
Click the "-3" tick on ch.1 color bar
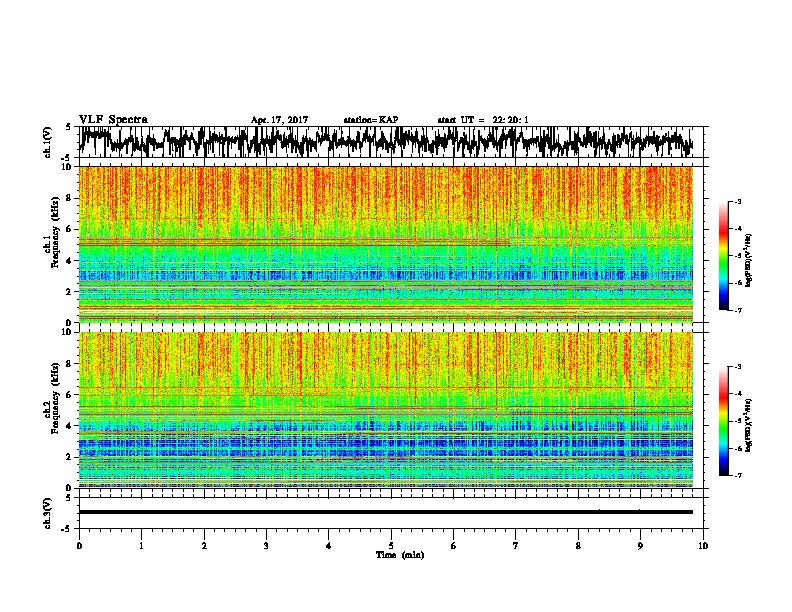tap(738, 201)
